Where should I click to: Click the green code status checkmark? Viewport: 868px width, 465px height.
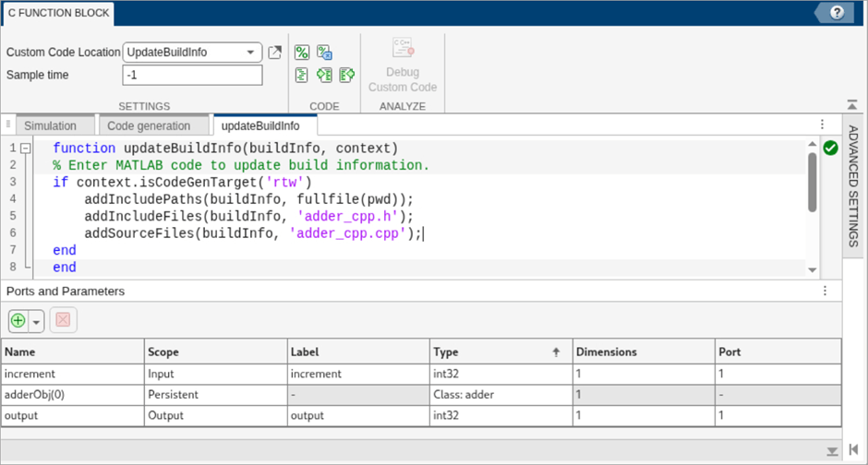pos(830,149)
